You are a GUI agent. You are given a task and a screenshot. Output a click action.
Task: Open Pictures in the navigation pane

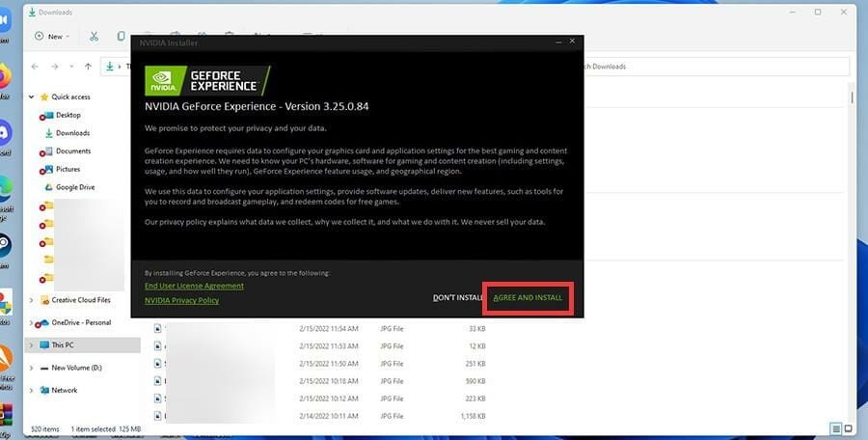tap(68, 169)
